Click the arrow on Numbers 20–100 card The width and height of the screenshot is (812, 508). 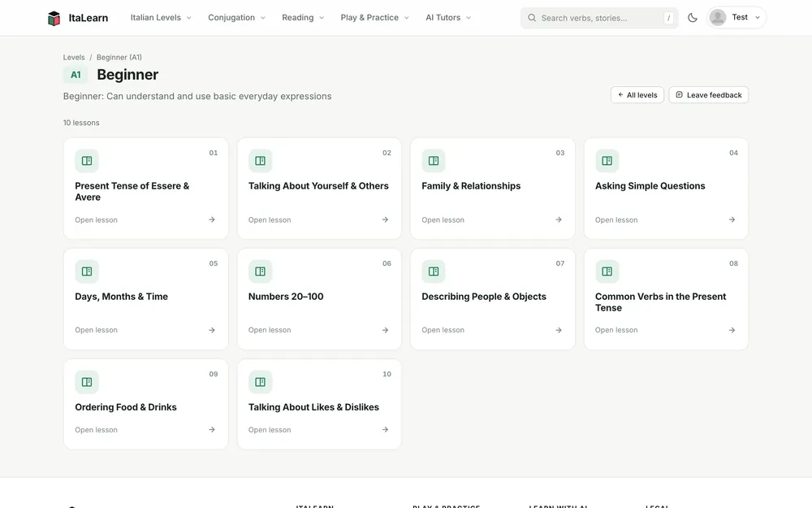[x=385, y=330]
